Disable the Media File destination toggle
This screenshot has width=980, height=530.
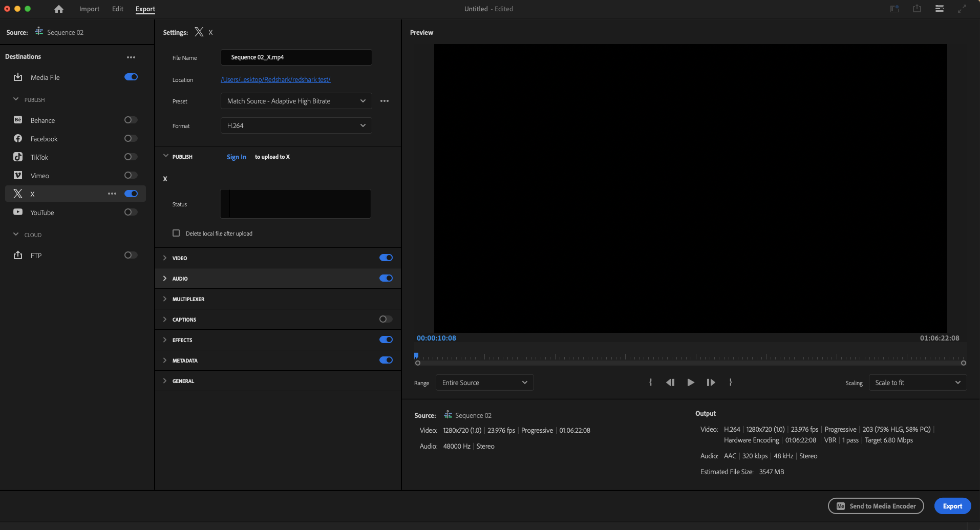[x=131, y=77]
